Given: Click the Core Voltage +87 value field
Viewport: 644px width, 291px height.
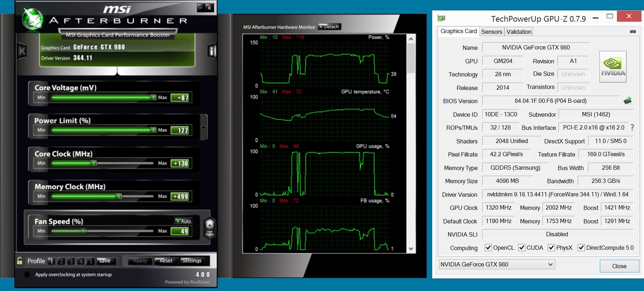Looking at the screenshot, I should [x=180, y=97].
